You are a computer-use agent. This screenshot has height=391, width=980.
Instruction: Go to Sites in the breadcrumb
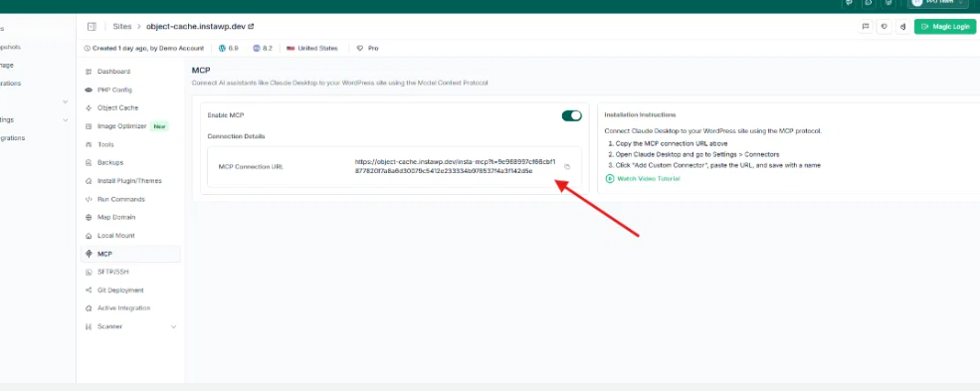(x=122, y=27)
